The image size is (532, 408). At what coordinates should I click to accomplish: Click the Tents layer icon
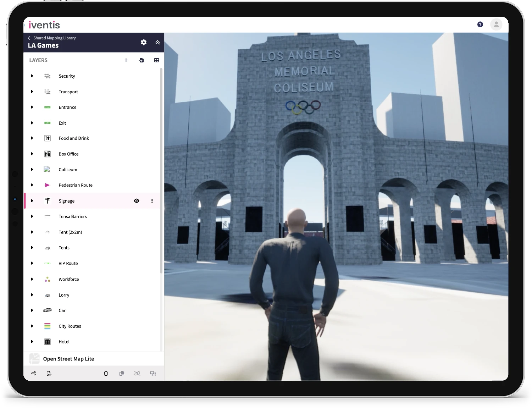tap(47, 248)
